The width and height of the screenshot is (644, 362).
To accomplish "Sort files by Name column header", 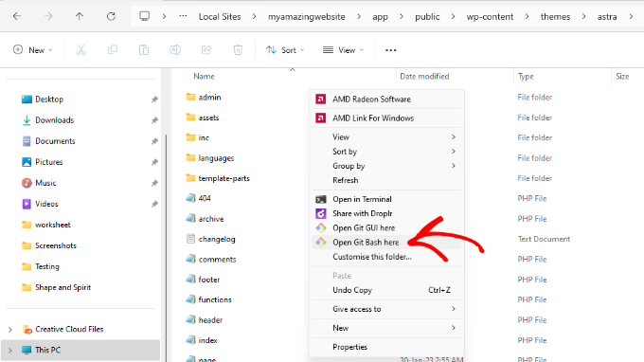I will point(205,77).
